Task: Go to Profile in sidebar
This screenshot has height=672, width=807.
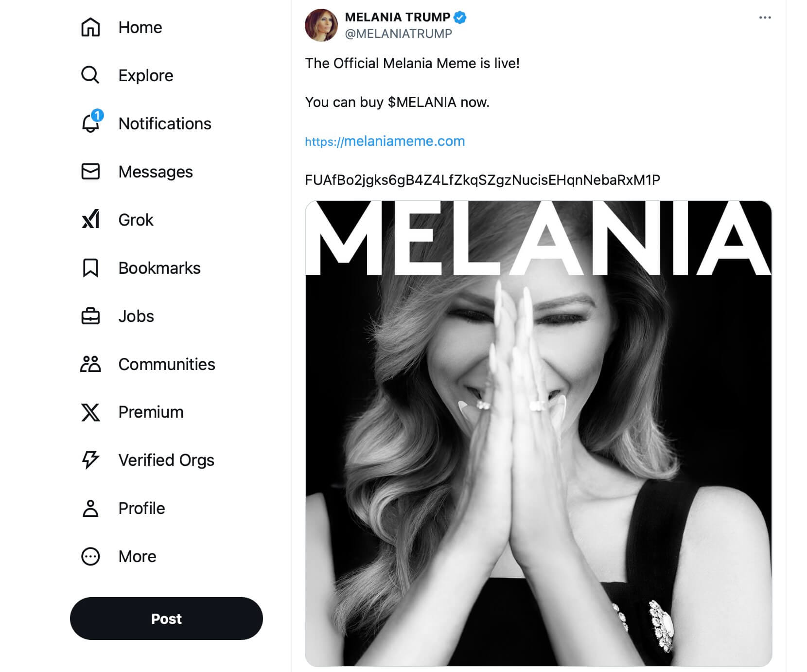Action: [x=141, y=508]
